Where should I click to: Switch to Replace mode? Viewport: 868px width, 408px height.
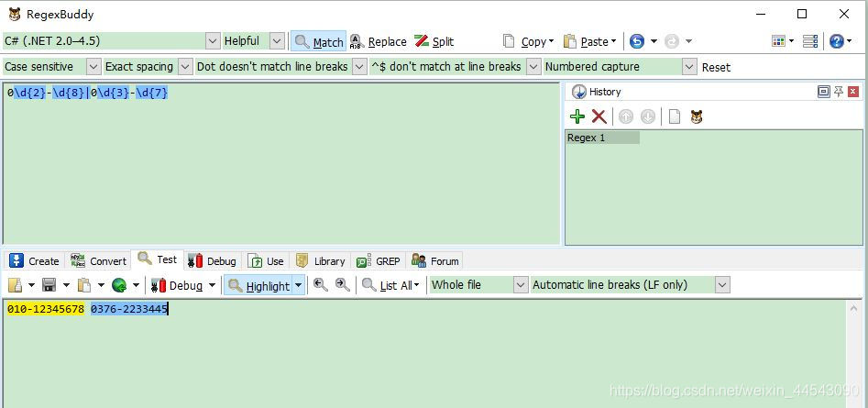[x=379, y=41]
